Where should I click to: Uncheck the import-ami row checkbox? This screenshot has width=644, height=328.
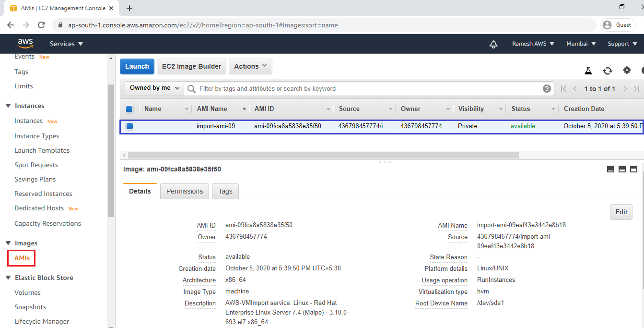[x=129, y=126]
